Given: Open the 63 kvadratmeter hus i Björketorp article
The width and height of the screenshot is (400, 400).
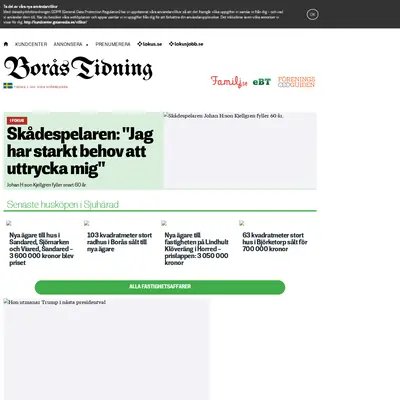Looking at the screenshot, I should (275, 242).
